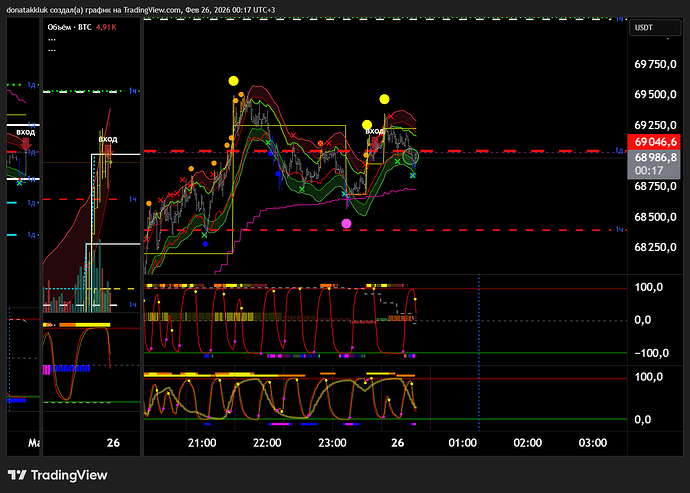Click the gray 68986,8 countdown price label
690x493 pixels.
(654, 158)
